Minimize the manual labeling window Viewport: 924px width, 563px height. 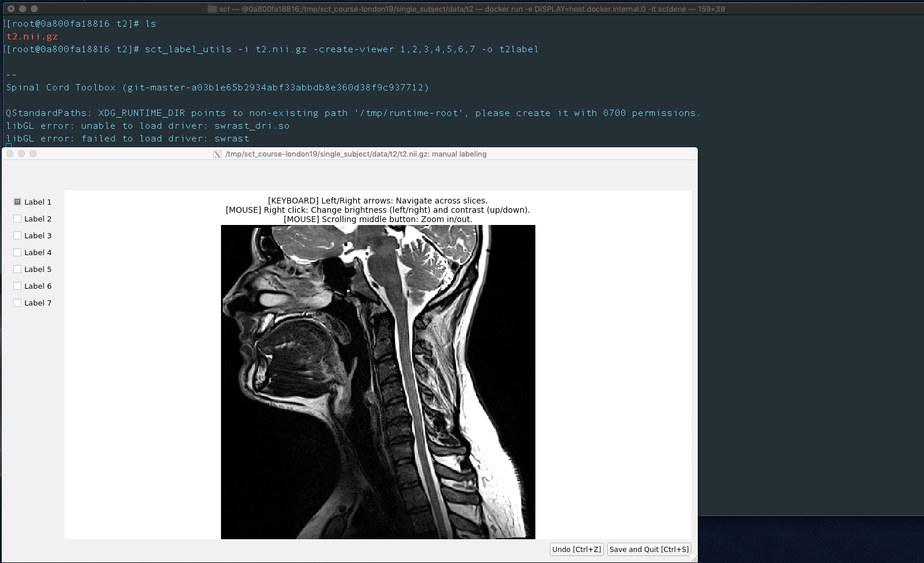click(x=21, y=154)
